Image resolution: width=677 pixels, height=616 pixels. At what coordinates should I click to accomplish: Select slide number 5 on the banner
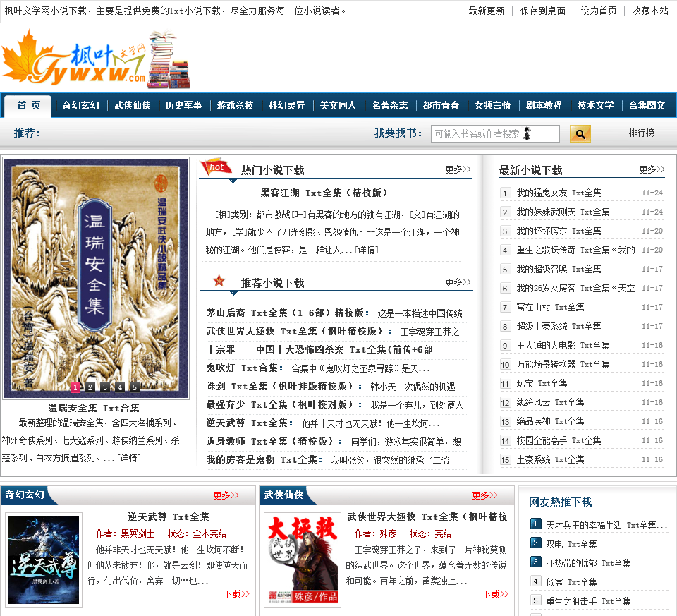[135, 387]
